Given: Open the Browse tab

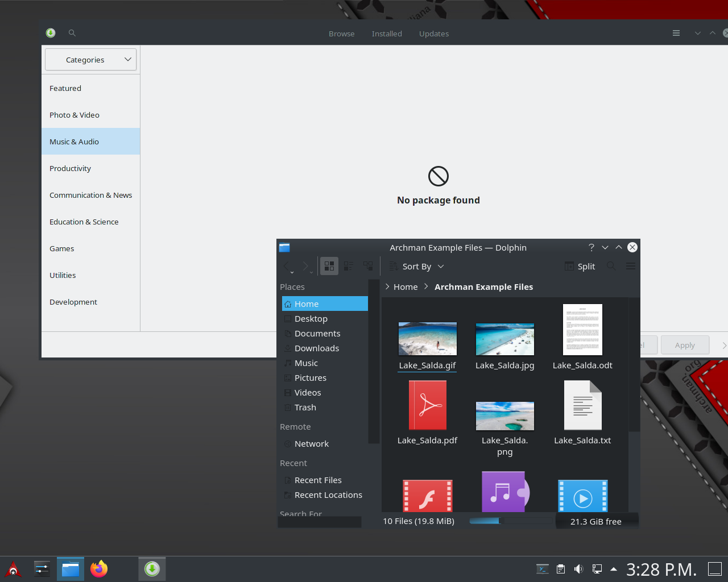Looking at the screenshot, I should coord(341,34).
